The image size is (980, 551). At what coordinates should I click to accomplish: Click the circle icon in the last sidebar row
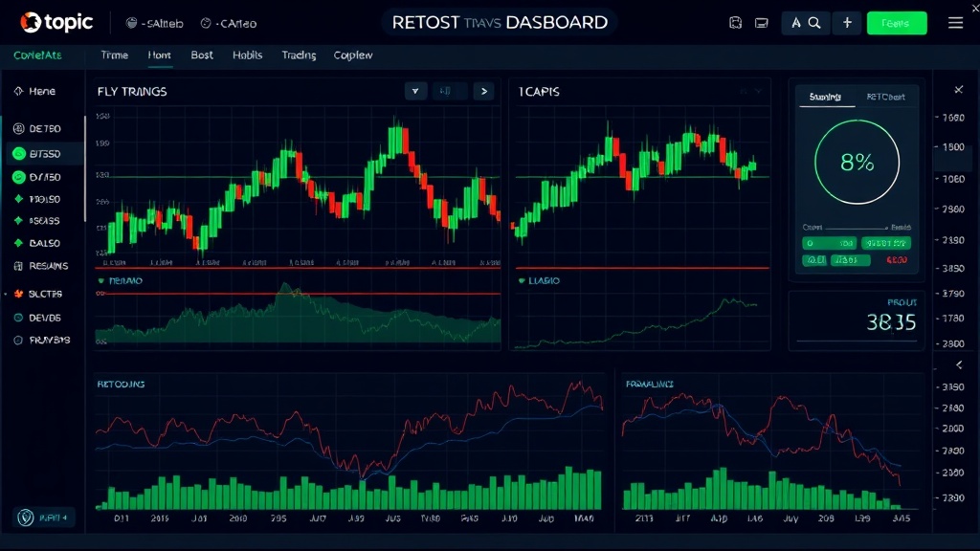point(18,341)
